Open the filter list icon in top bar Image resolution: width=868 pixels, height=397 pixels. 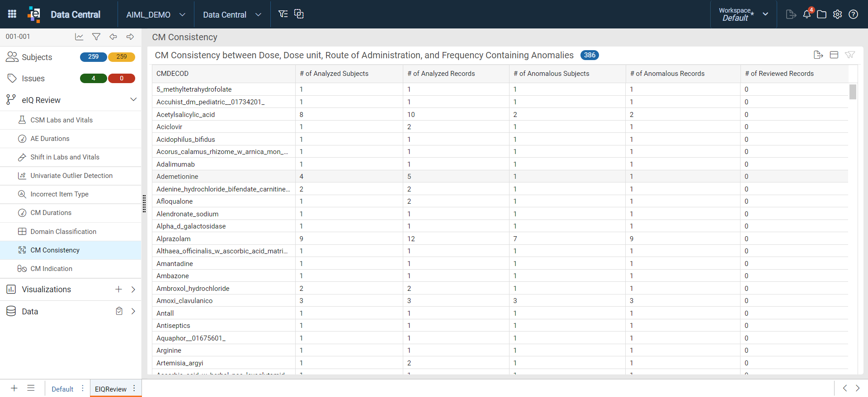click(283, 14)
